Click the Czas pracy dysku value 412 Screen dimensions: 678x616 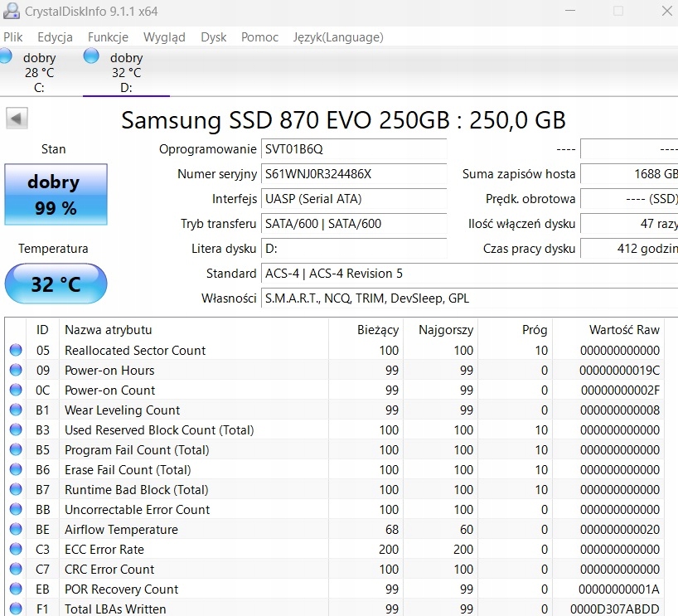(629, 249)
